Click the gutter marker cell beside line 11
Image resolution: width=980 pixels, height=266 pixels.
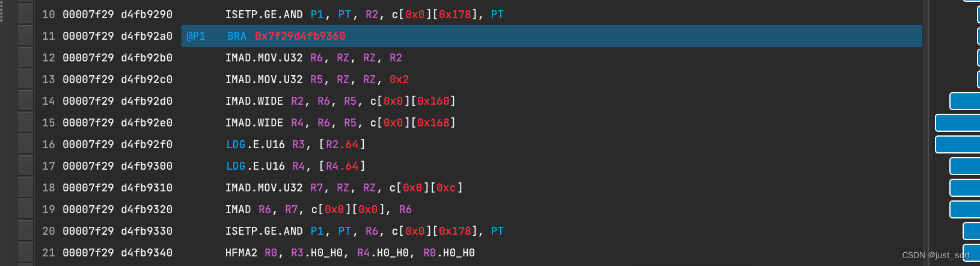coord(25,36)
